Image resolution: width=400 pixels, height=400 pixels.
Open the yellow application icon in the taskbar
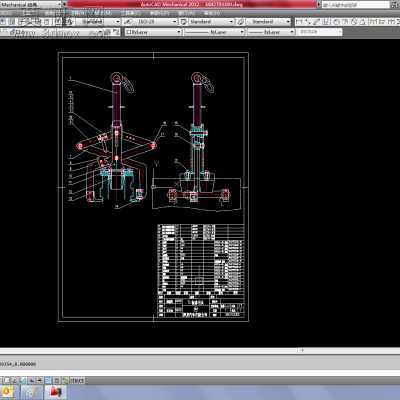[7, 392]
